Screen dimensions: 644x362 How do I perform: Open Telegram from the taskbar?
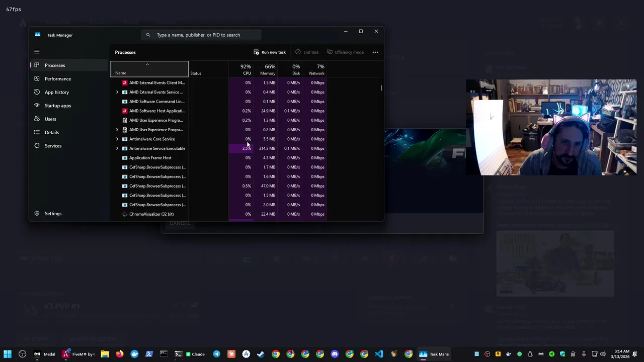coord(216,354)
